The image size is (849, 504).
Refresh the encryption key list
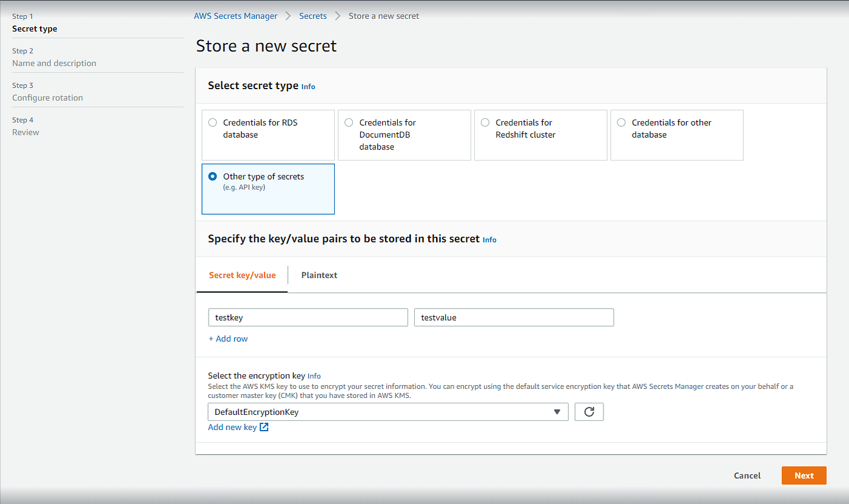point(589,411)
